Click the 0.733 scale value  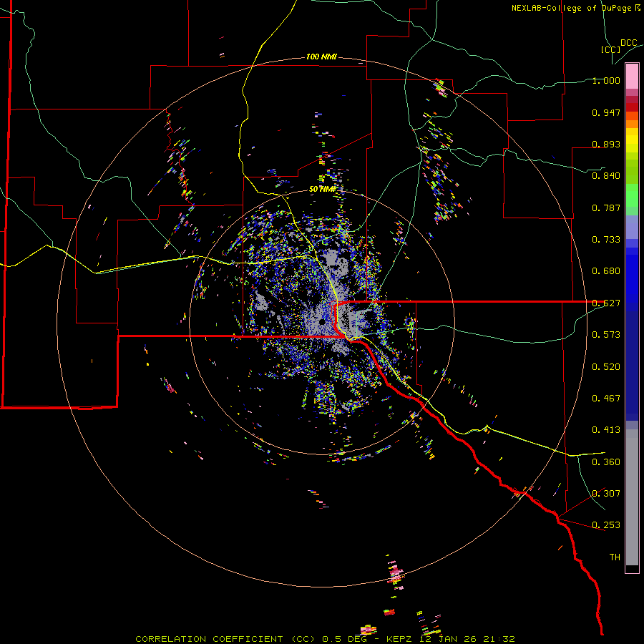(606, 240)
